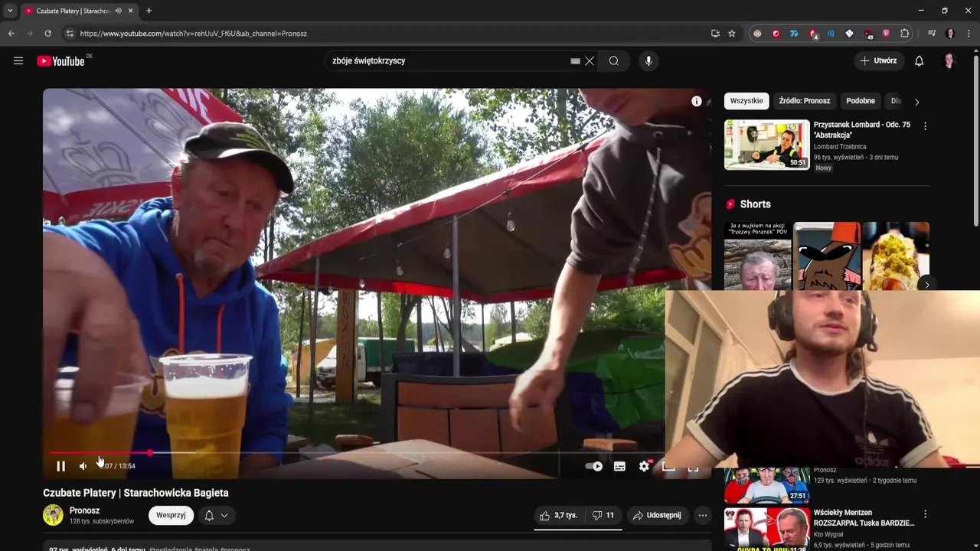Image resolution: width=980 pixels, height=551 pixels.
Task: Open the video info card icon
Action: [x=697, y=101]
